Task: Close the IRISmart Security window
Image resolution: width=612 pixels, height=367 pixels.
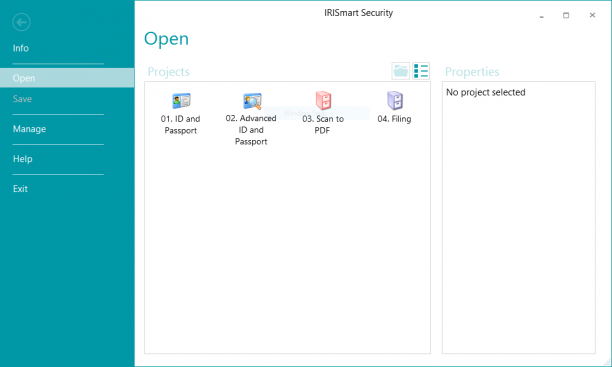Action: 592,15
